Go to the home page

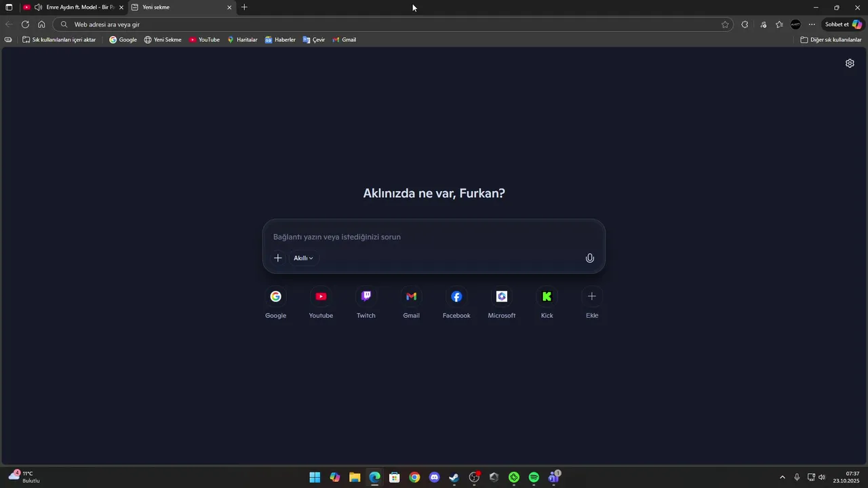click(41, 24)
